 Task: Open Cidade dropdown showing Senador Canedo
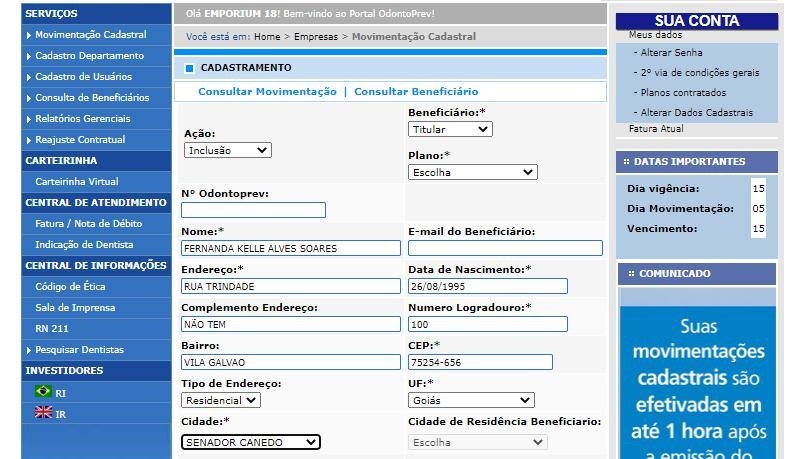(250, 442)
